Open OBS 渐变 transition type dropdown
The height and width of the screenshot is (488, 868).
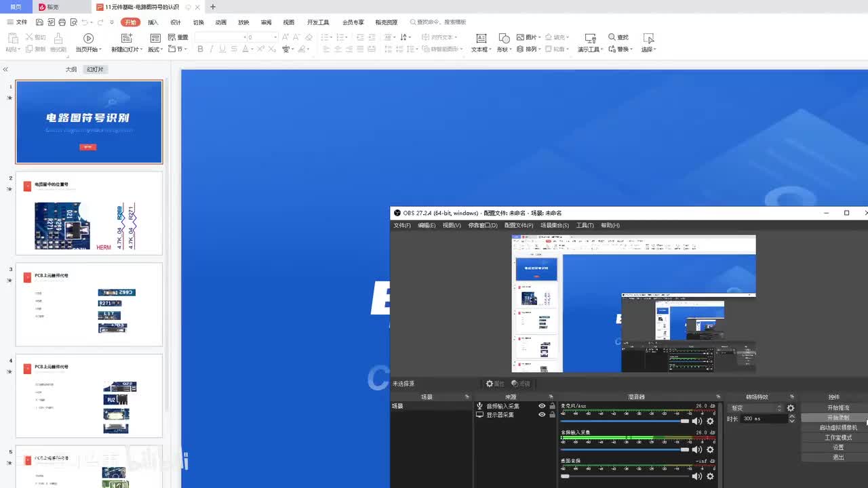[755, 408]
